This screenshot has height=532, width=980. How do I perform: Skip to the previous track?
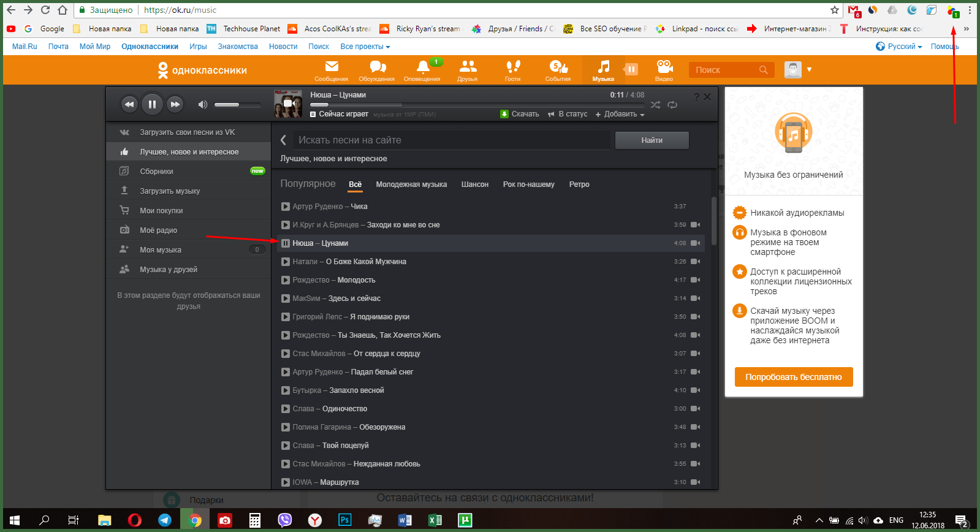(x=129, y=104)
